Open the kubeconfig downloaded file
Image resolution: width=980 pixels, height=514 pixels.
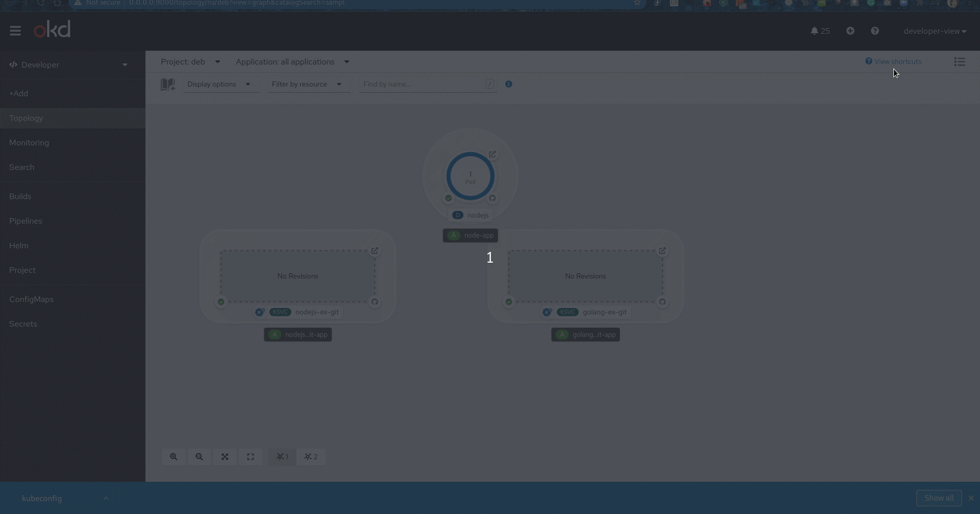click(42, 498)
